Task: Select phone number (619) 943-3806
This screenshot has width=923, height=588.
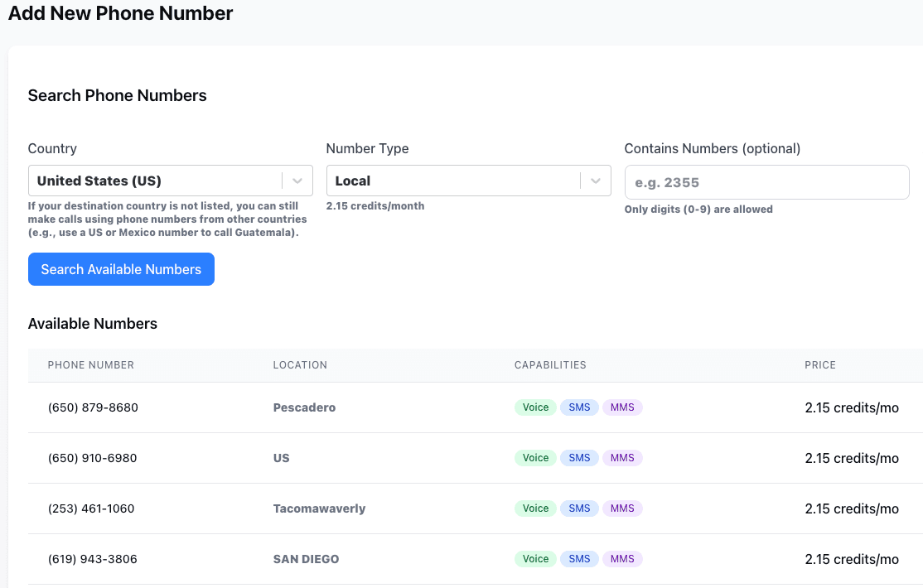Action: (x=93, y=559)
